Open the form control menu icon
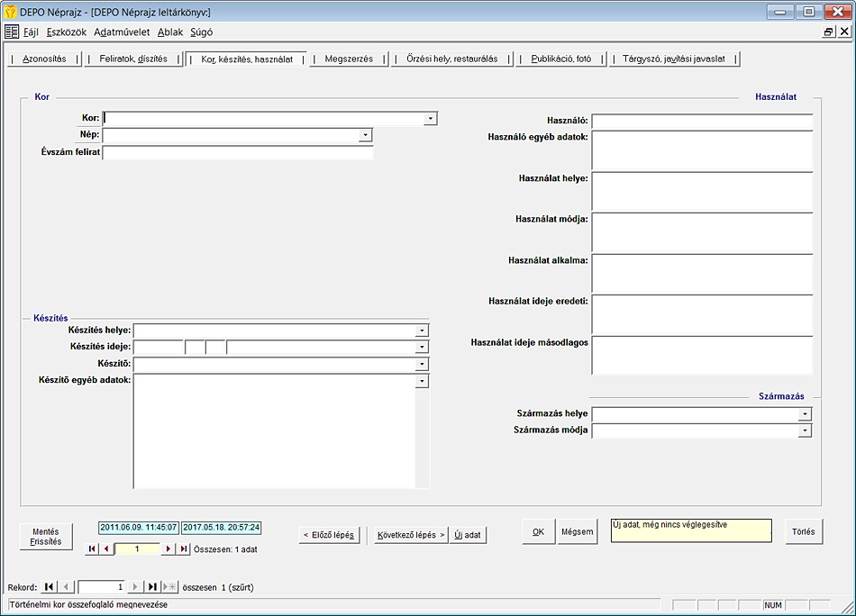Screen dimensions: 856x616 coord(12,32)
